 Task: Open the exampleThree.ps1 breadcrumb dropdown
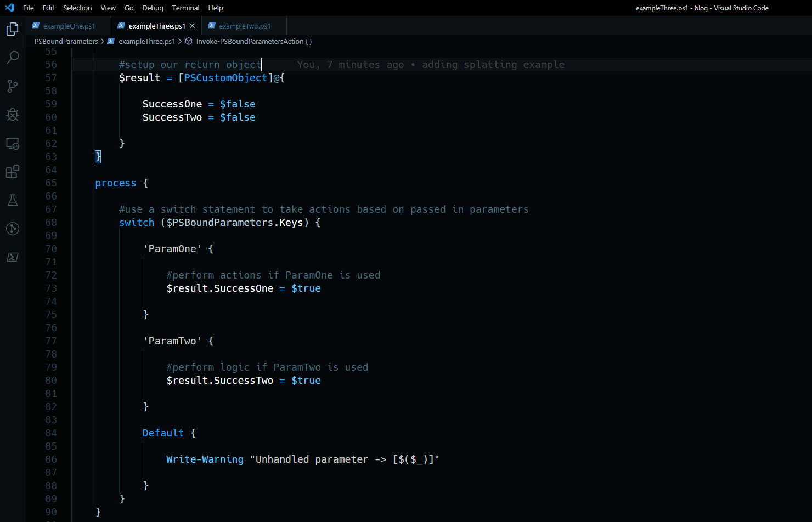coord(146,41)
